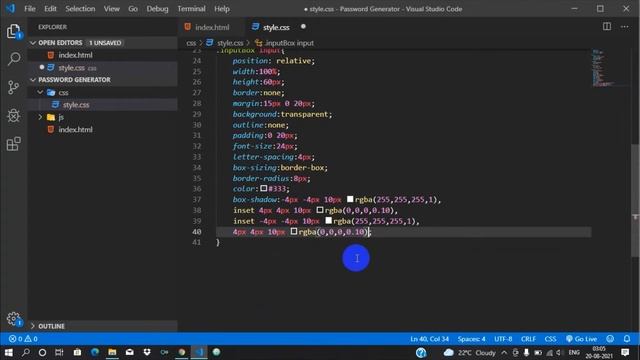Viewport: 640px width, 360px height.
Task: Open Windows taskbar search
Action: point(25,352)
